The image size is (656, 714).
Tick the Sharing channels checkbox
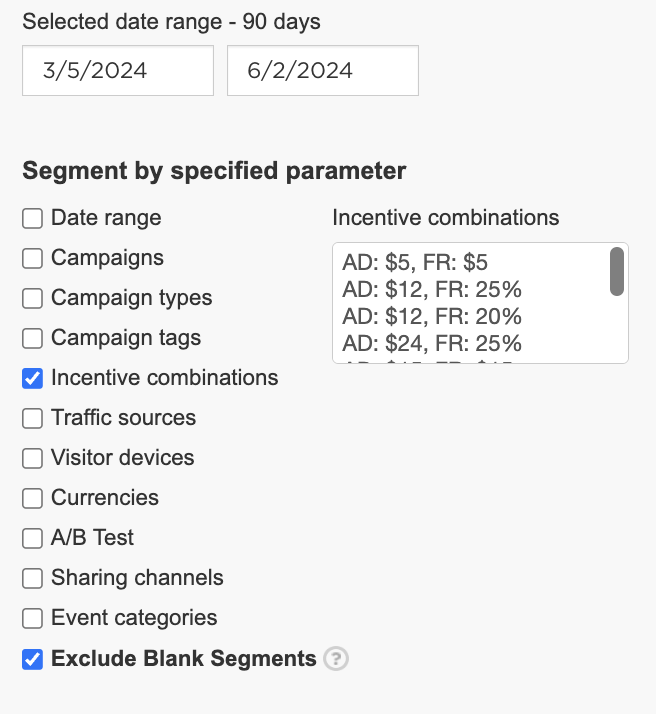tap(32, 578)
